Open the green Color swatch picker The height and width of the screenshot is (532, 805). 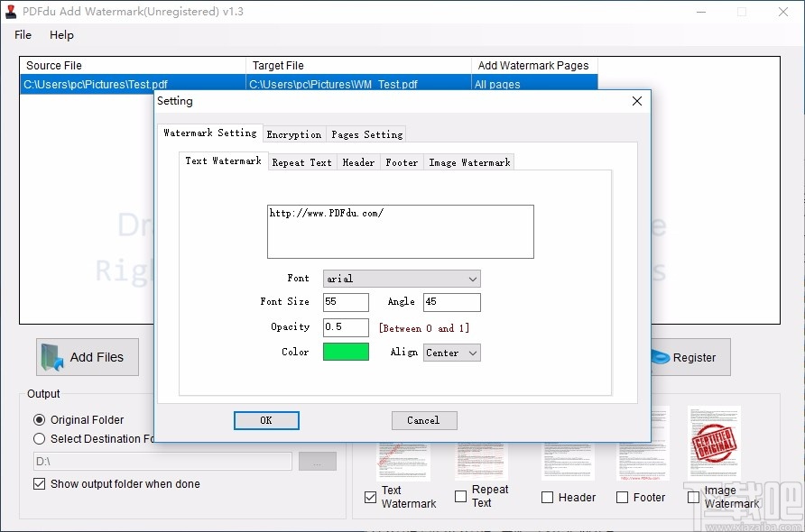pos(346,352)
